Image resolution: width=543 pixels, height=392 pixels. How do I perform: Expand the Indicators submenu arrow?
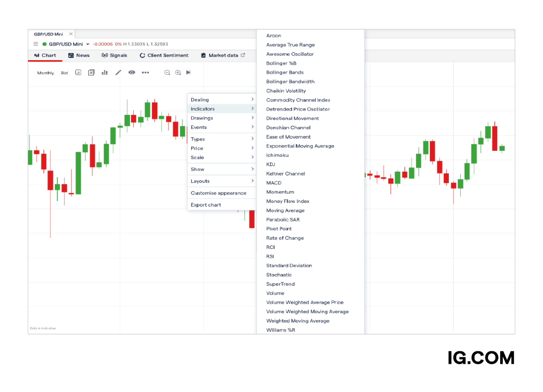click(252, 109)
